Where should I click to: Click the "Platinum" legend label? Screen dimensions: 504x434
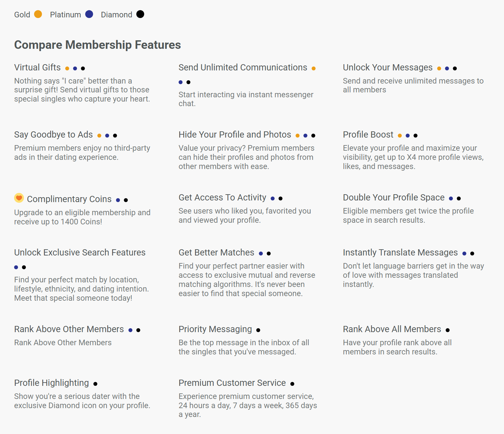[66, 15]
